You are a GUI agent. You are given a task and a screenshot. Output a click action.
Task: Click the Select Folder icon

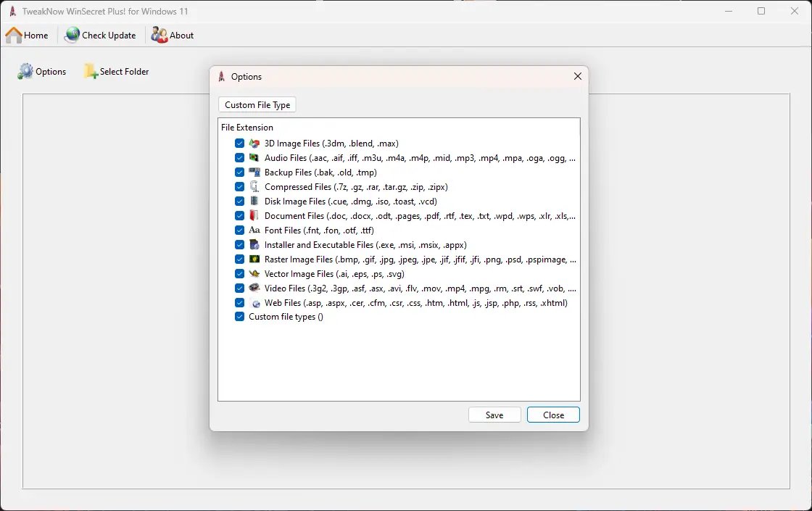pos(91,72)
